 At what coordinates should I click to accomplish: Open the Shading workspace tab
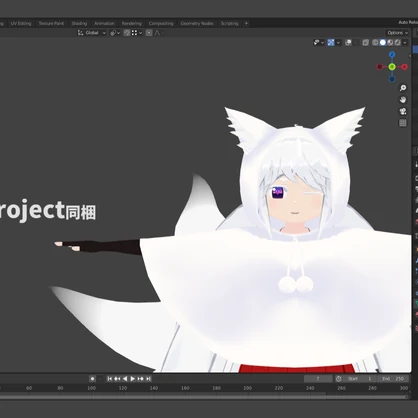click(79, 23)
